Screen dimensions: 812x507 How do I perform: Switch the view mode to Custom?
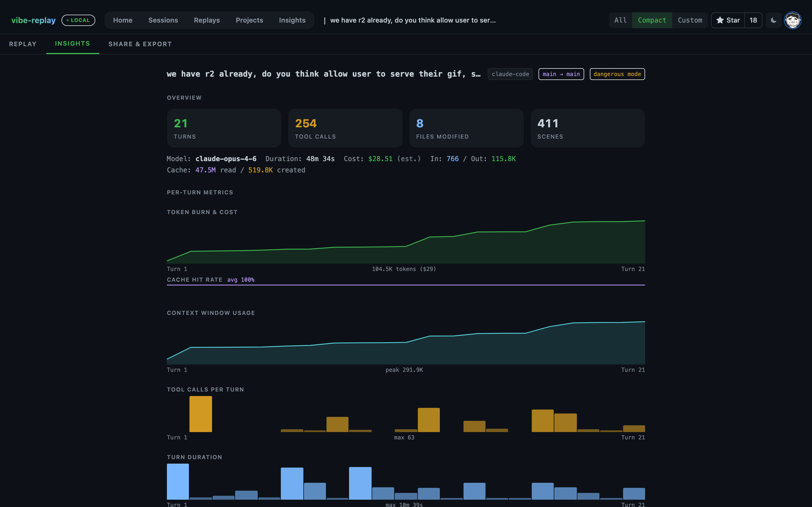[690, 20]
